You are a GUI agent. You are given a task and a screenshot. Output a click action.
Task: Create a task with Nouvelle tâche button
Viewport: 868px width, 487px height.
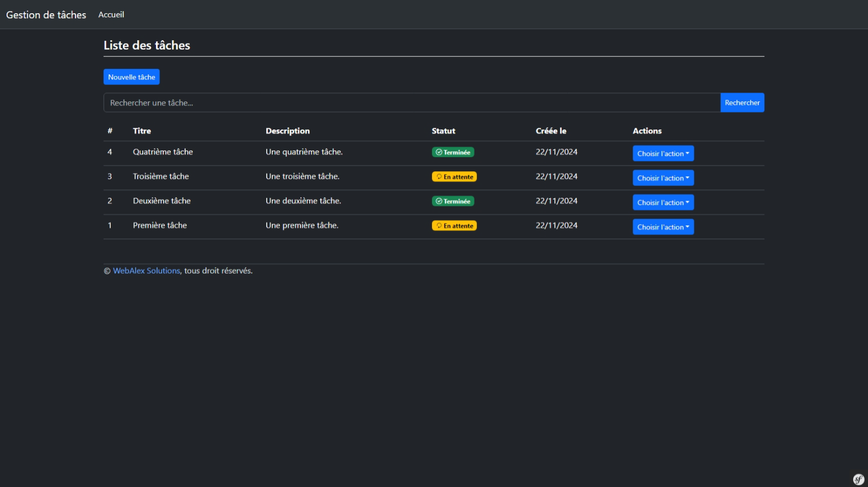pos(131,77)
